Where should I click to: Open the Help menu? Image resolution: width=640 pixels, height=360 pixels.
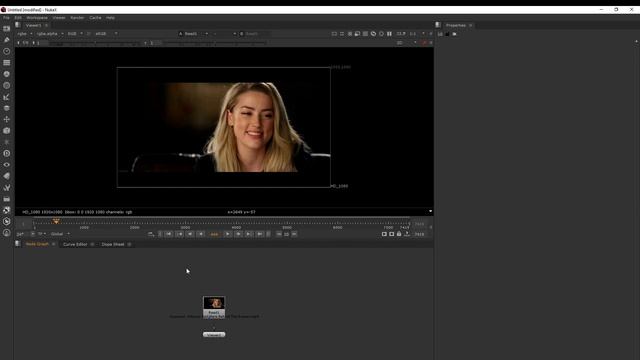(110, 18)
